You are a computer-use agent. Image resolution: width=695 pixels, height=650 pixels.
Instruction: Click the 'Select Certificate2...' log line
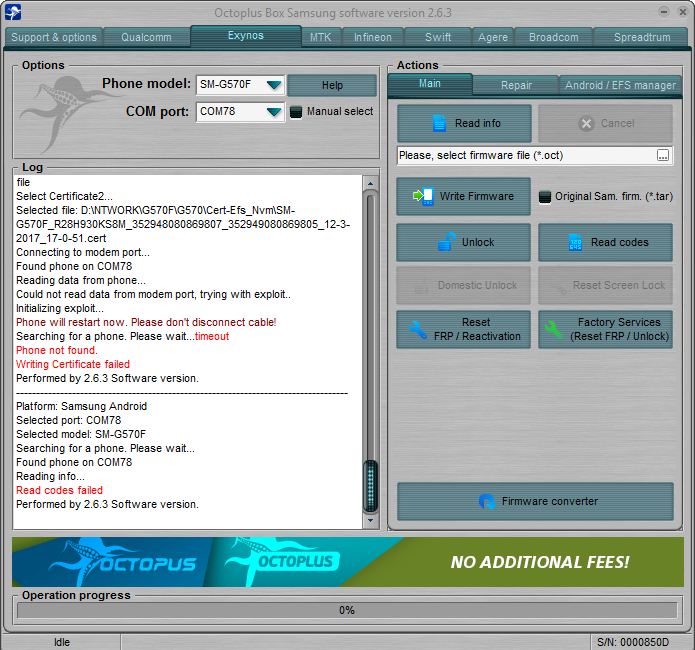click(x=64, y=196)
